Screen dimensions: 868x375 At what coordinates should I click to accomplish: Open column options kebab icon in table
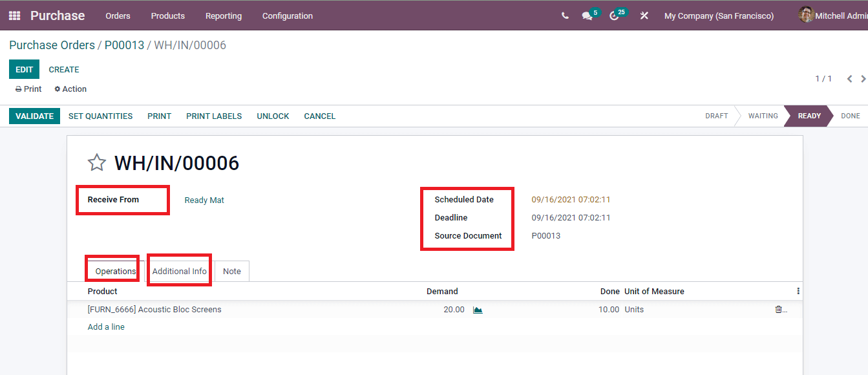pyautogui.click(x=798, y=292)
